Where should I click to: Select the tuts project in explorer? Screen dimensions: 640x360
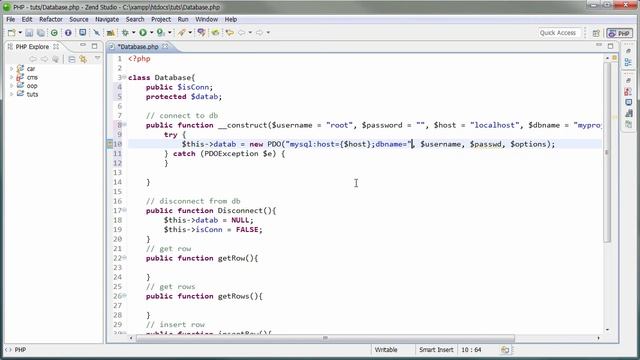[x=32, y=94]
